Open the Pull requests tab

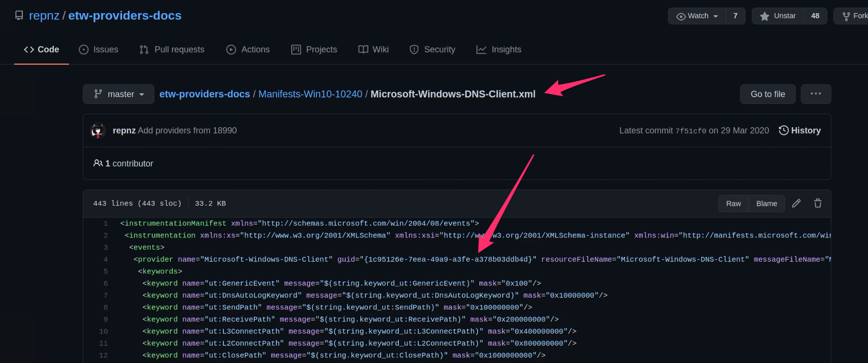pyautogui.click(x=172, y=50)
